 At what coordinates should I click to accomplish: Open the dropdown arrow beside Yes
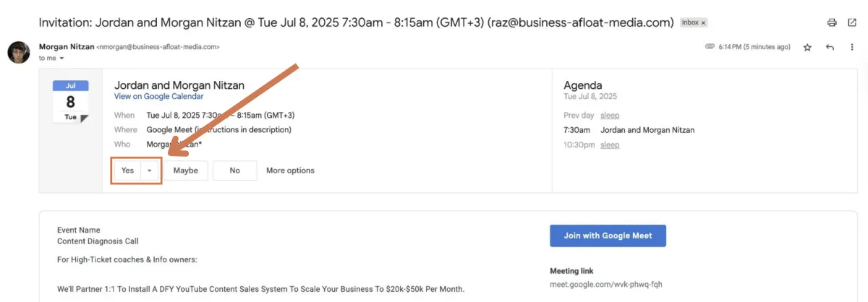tap(150, 171)
